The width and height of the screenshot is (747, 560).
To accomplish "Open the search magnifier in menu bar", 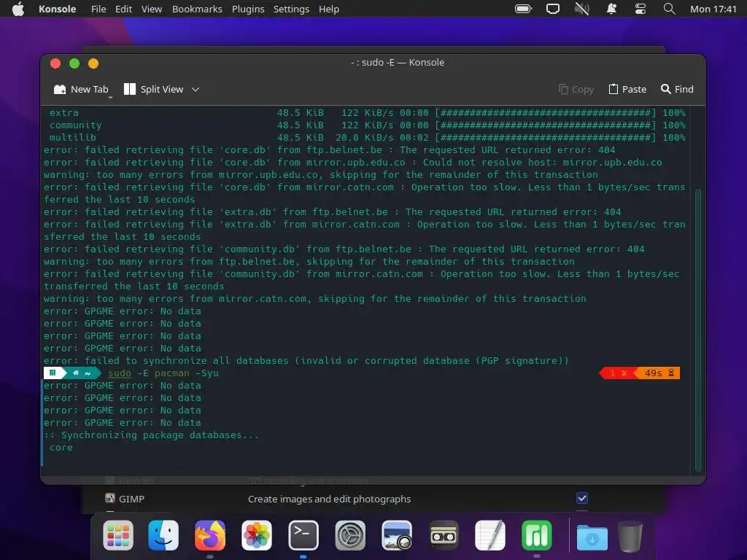I will pyautogui.click(x=670, y=9).
